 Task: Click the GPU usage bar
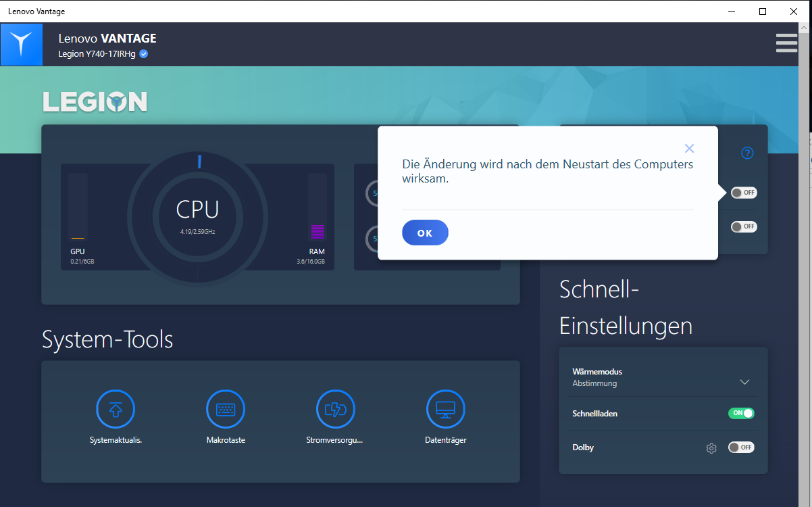point(78,207)
